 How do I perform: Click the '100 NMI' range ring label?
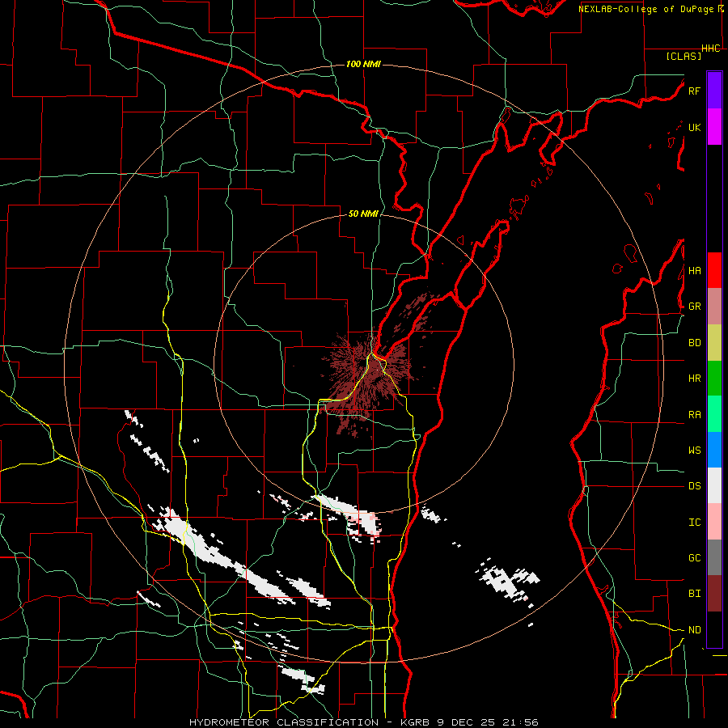(363, 64)
